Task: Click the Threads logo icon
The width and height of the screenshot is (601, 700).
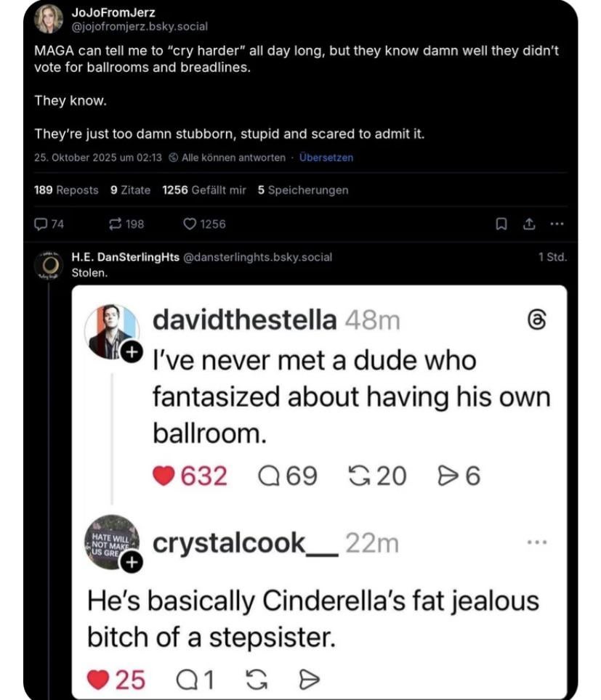Action: [533, 320]
